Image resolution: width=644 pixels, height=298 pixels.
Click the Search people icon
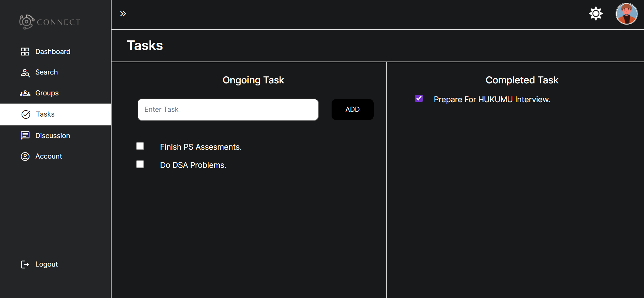(x=25, y=72)
